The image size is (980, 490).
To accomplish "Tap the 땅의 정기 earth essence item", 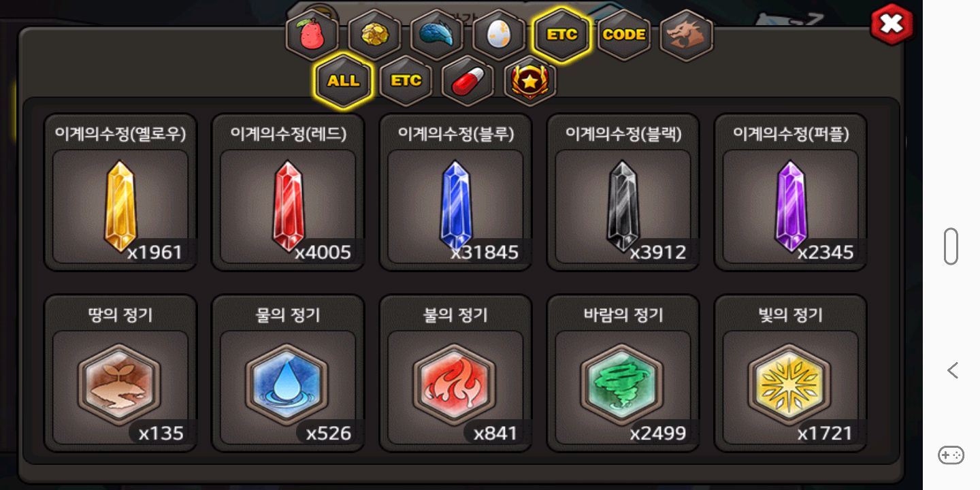I will point(120,373).
